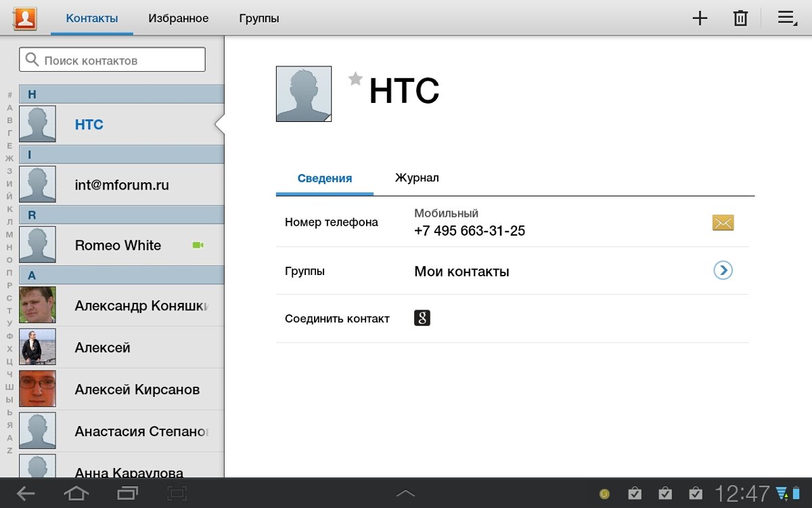812x508 pixels.
Task: Select the Сведения details tab
Action: [x=325, y=179]
